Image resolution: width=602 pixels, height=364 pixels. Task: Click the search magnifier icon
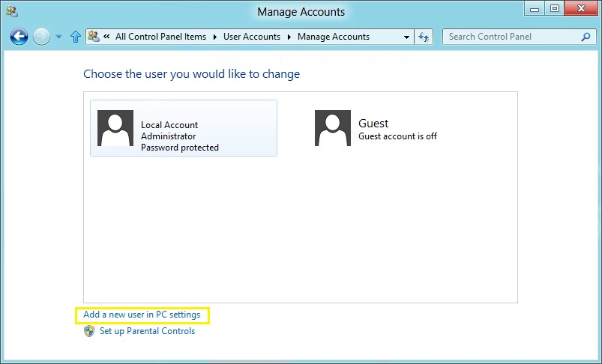[586, 36]
